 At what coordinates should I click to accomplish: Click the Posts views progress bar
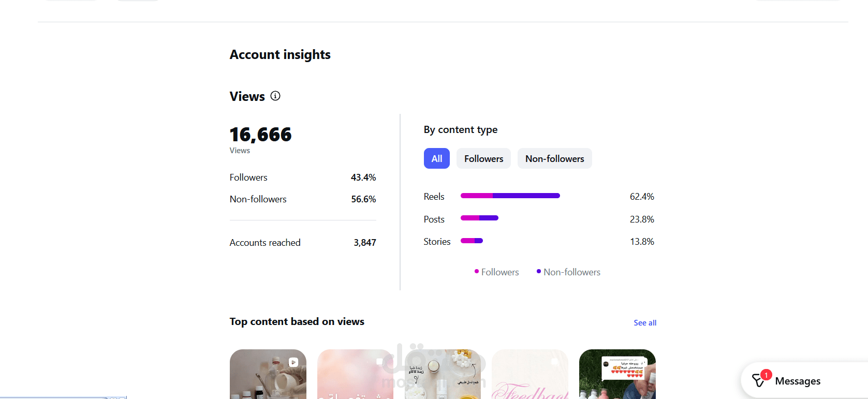479,218
